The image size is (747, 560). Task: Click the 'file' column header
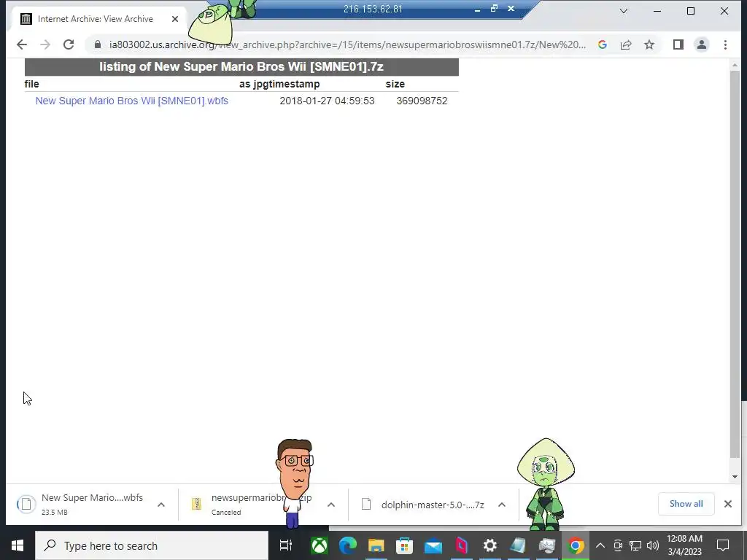[x=31, y=85]
